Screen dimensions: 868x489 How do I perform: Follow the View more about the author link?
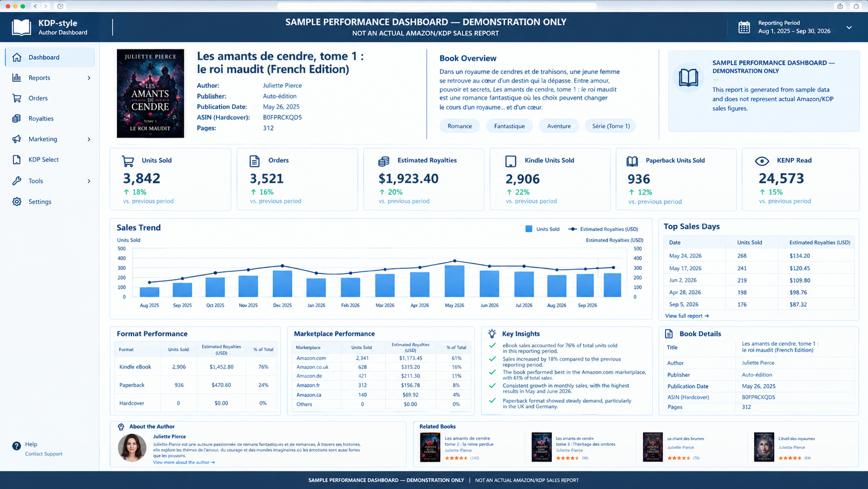click(184, 462)
